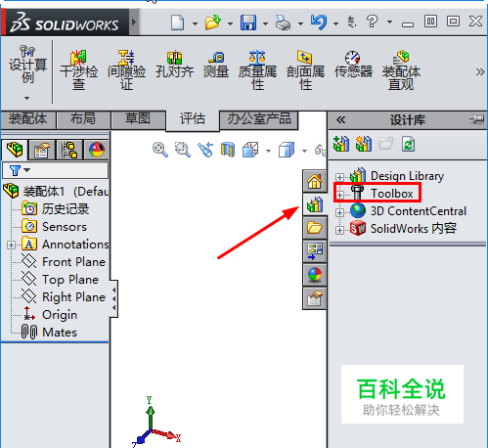Open the Display Style dropdown arrow

[x=304, y=151]
